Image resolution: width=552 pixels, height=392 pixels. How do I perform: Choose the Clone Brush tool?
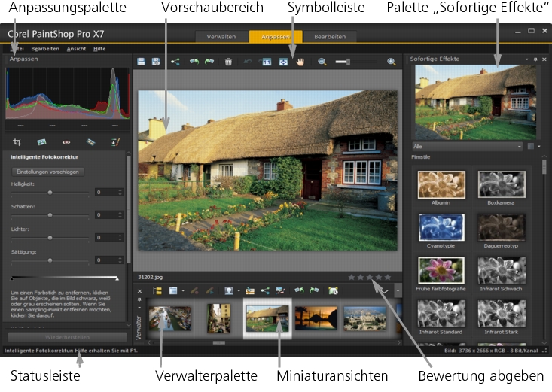(115, 141)
